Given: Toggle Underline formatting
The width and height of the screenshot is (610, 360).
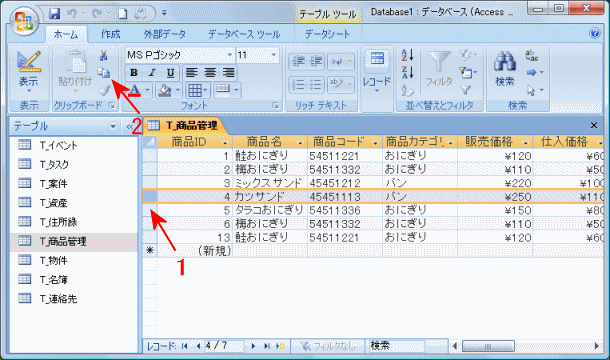Looking at the screenshot, I should [170, 73].
